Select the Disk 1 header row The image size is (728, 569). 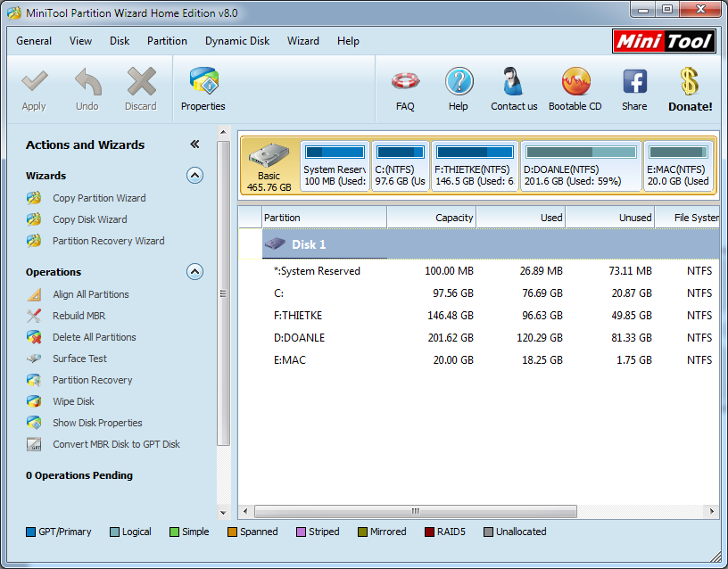[x=479, y=244]
